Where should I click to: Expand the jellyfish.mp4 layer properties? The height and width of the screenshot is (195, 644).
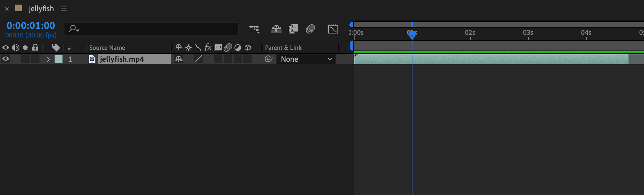point(48,59)
